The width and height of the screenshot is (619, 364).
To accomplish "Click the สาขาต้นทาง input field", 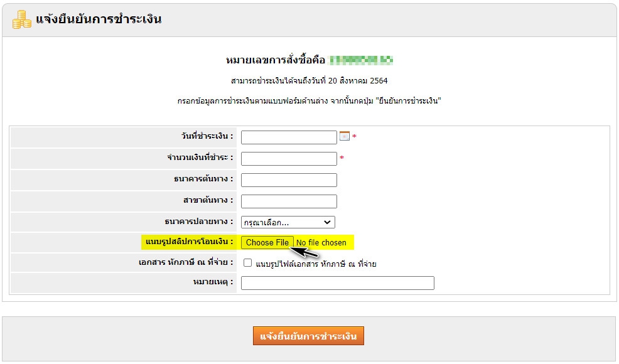I will [x=289, y=201].
